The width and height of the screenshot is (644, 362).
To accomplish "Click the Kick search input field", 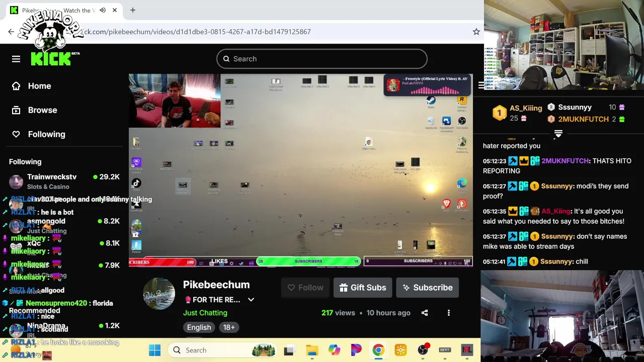I will tap(322, 59).
